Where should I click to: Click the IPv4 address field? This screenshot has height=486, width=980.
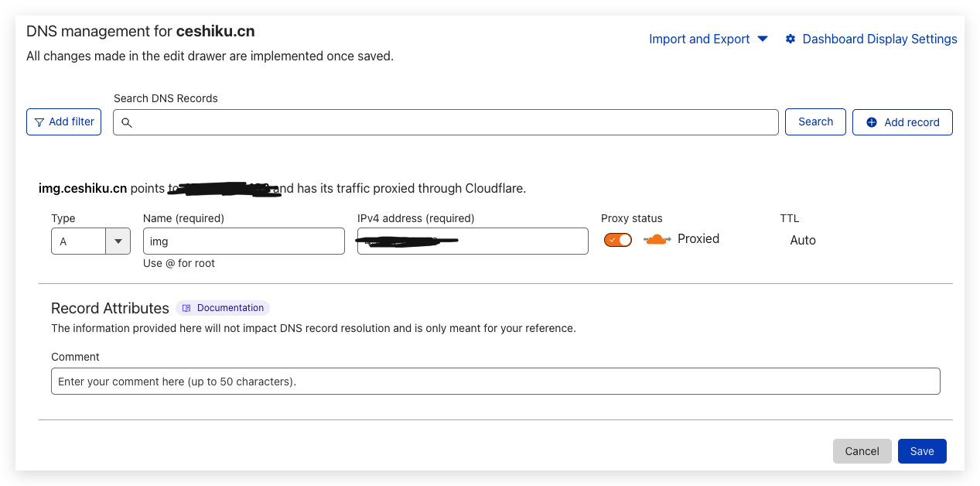click(473, 241)
